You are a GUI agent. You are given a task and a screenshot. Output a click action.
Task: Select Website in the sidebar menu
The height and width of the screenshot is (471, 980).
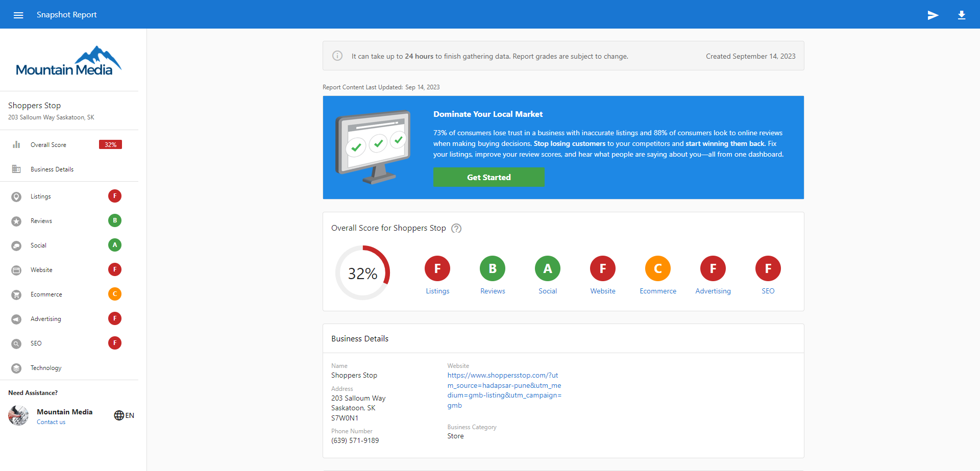tap(69, 270)
